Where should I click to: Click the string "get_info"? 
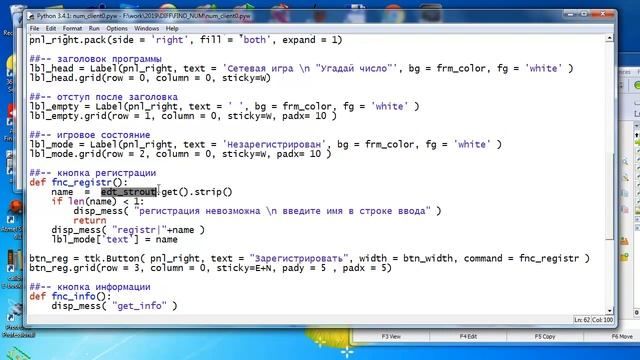[x=139, y=306]
